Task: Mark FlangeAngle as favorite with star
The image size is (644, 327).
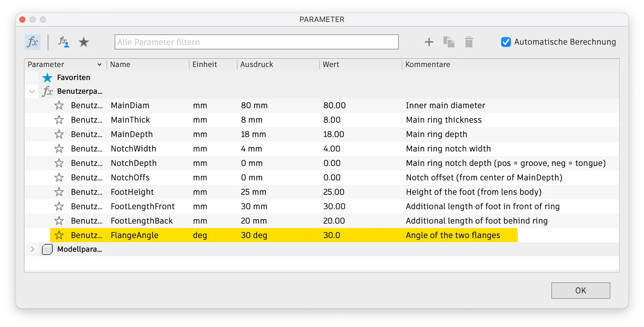Action: [x=59, y=235]
